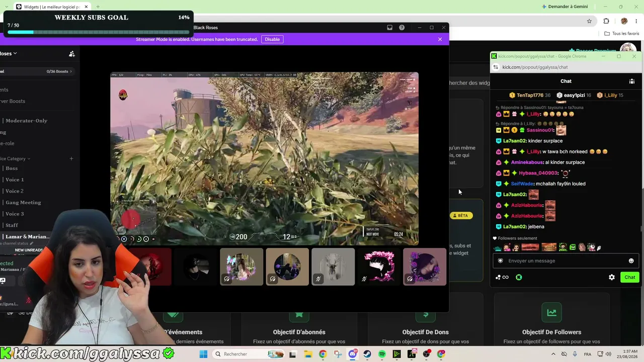Switch to the Widgets browser tab

52,7
